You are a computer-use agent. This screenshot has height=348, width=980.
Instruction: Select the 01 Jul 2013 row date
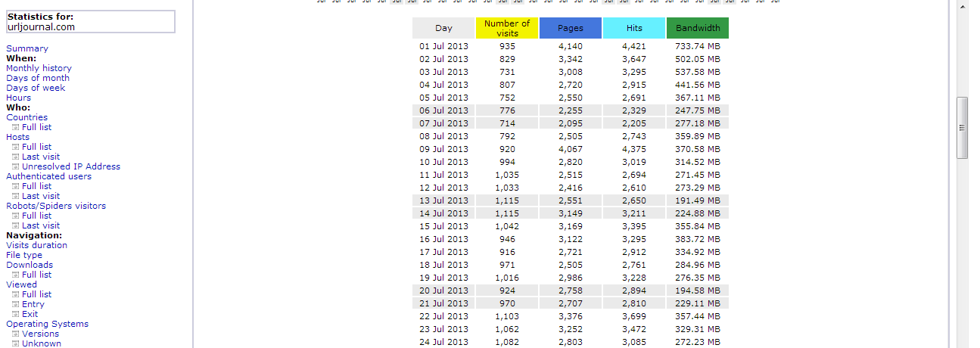[x=443, y=46]
